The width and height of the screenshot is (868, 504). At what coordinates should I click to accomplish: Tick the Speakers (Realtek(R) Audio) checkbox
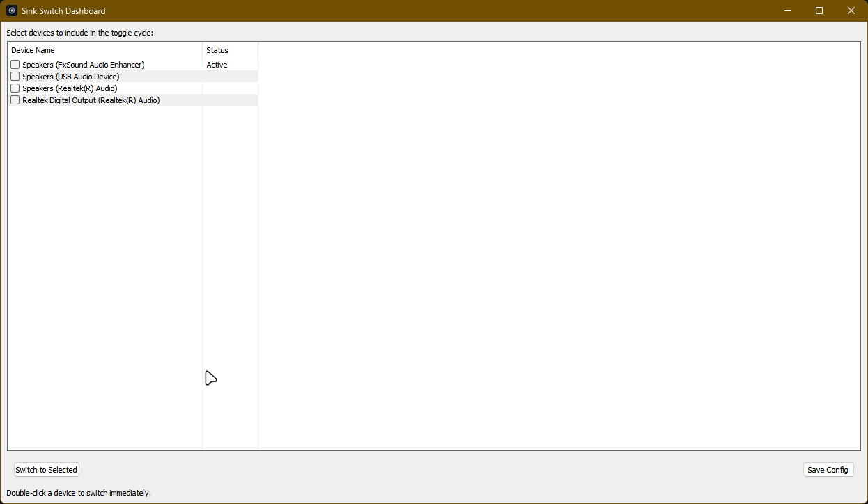[15, 88]
